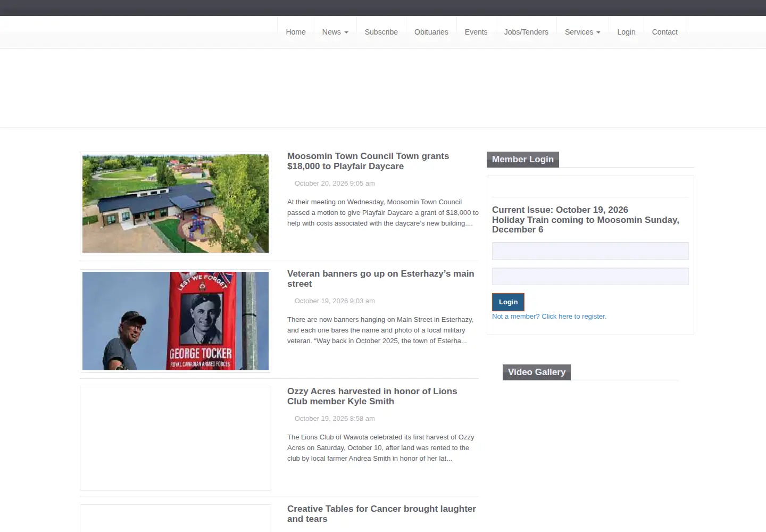Click the second Member Login input field
This screenshot has height=532, width=766.
pyautogui.click(x=590, y=277)
